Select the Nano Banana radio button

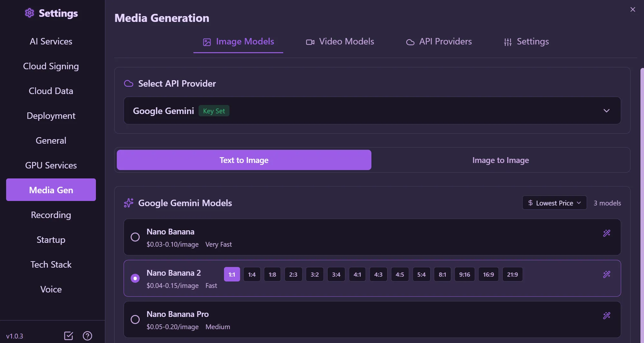[x=135, y=237]
